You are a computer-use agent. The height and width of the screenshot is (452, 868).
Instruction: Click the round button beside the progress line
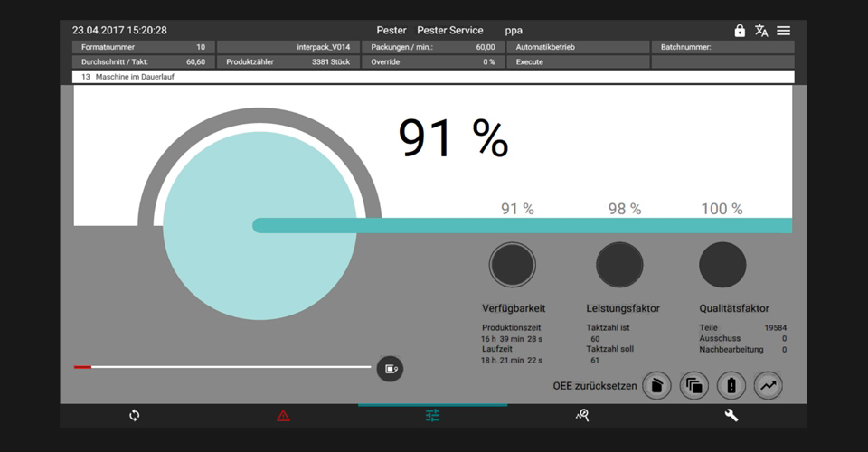[x=390, y=368]
